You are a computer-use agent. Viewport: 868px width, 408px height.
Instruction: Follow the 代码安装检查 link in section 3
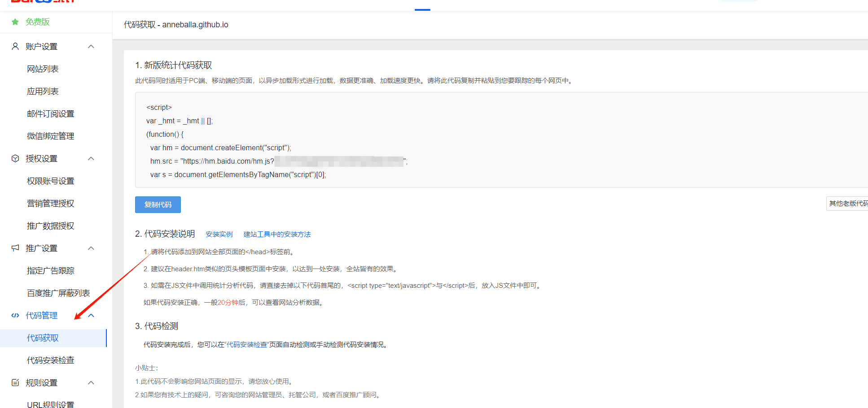pos(247,344)
